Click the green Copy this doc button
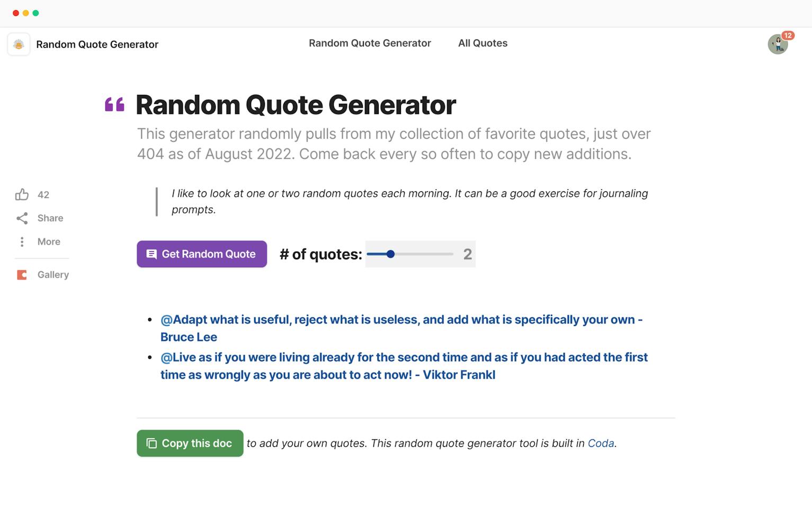The image size is (812, 530). pos(190,443)
